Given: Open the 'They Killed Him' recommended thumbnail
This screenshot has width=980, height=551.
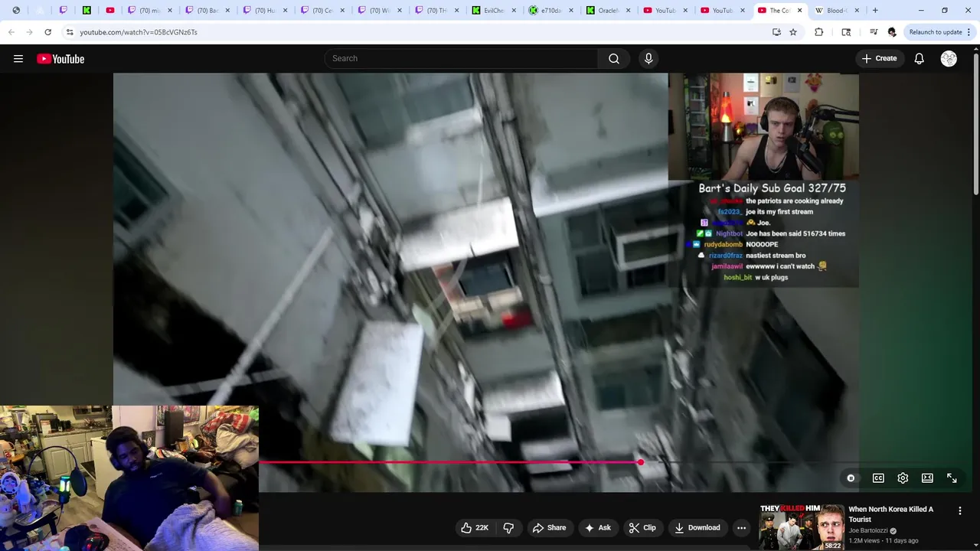Looking at the screenshot, I should (802, 527).
